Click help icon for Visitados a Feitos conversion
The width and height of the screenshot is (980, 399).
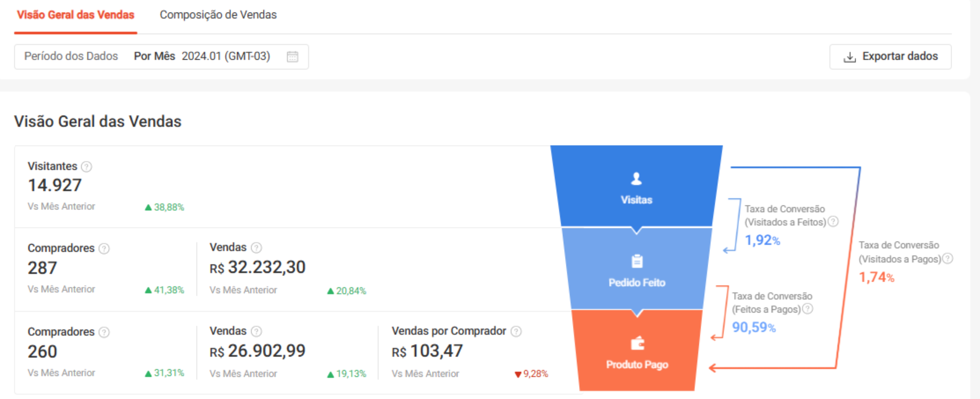(x=833, y=221)
